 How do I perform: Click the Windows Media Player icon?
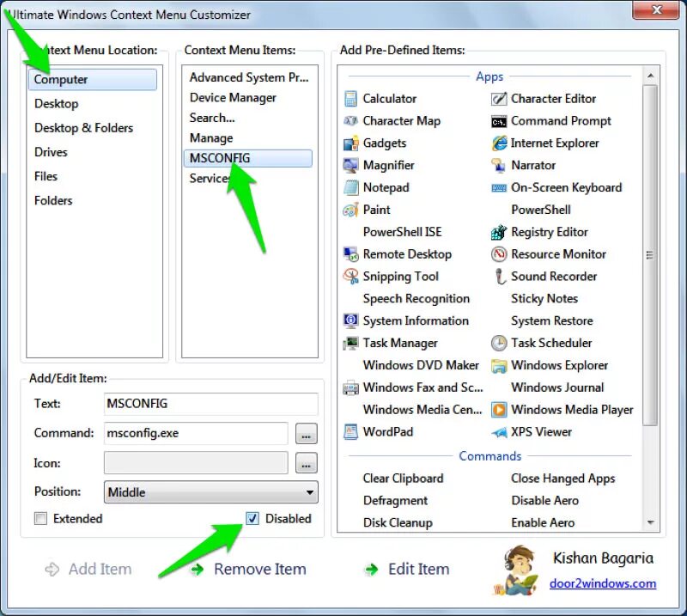[x=499, y=410]
